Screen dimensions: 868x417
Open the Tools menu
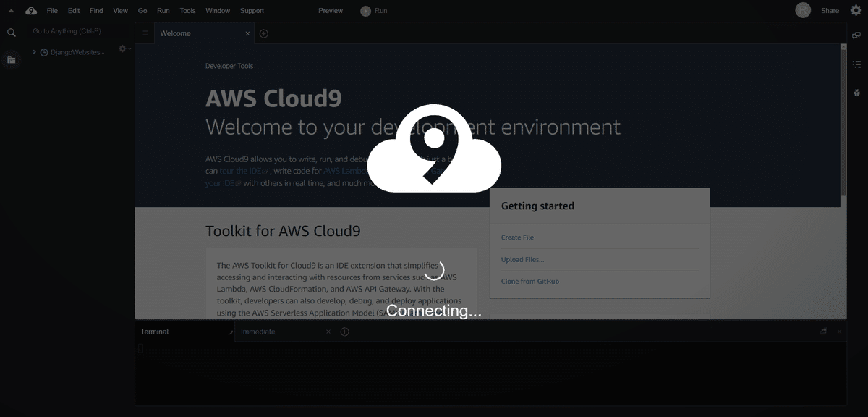point(187,11)
